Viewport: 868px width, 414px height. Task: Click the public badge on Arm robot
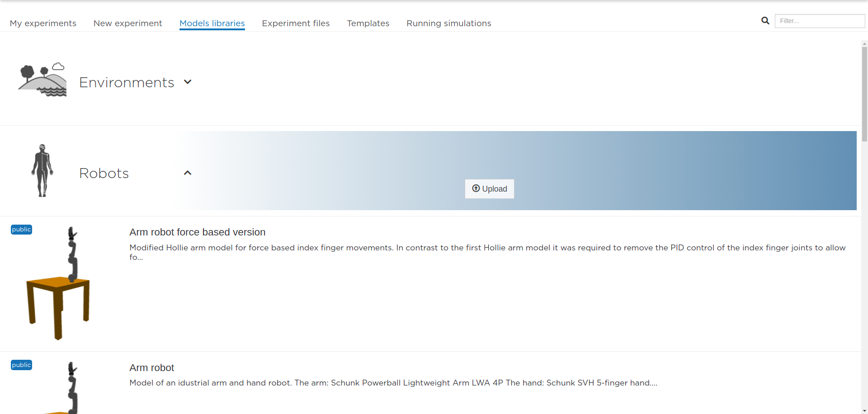tap(21, 365)
